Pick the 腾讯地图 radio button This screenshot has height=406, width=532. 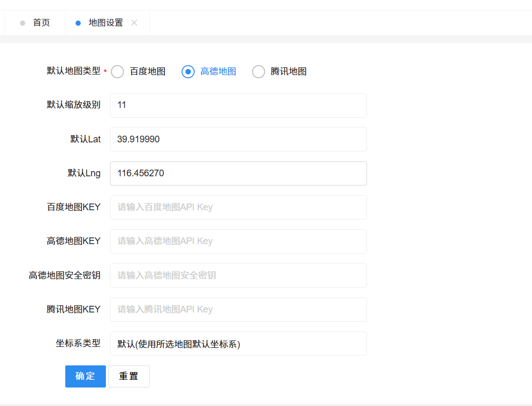[259, 72]
